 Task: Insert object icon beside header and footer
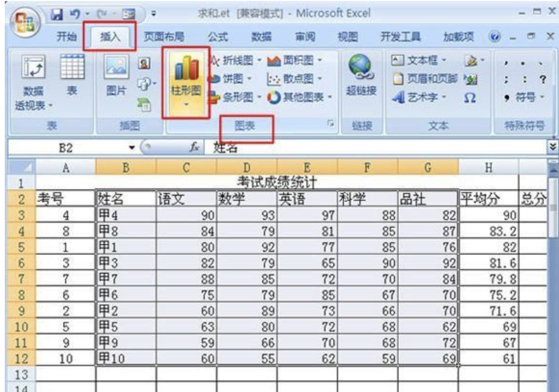click(x=471, y=79)
